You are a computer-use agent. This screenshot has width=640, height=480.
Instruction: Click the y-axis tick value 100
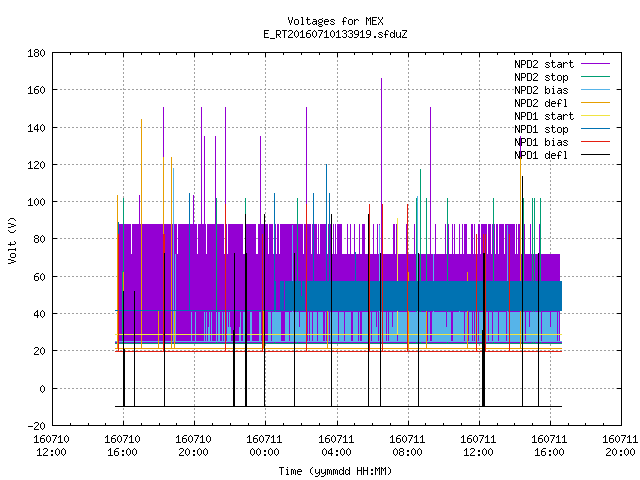(x=36, y=202)
